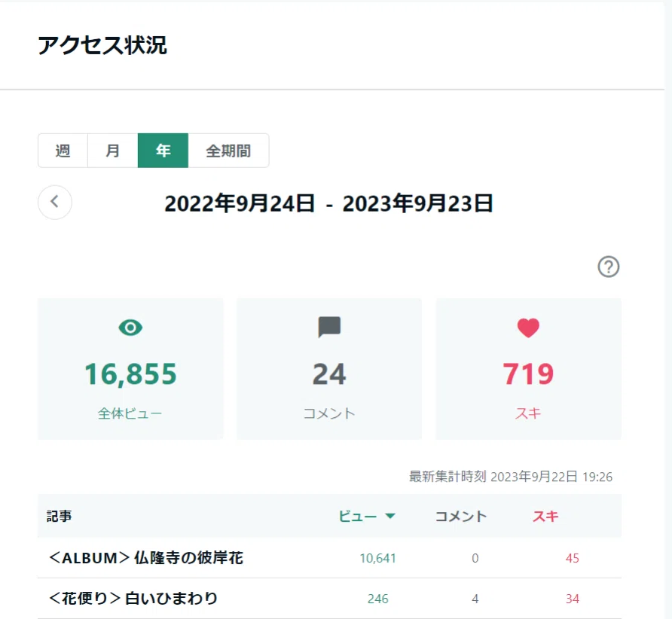Toggle sort arrow beside ビュー column

(x=390, y=516)
